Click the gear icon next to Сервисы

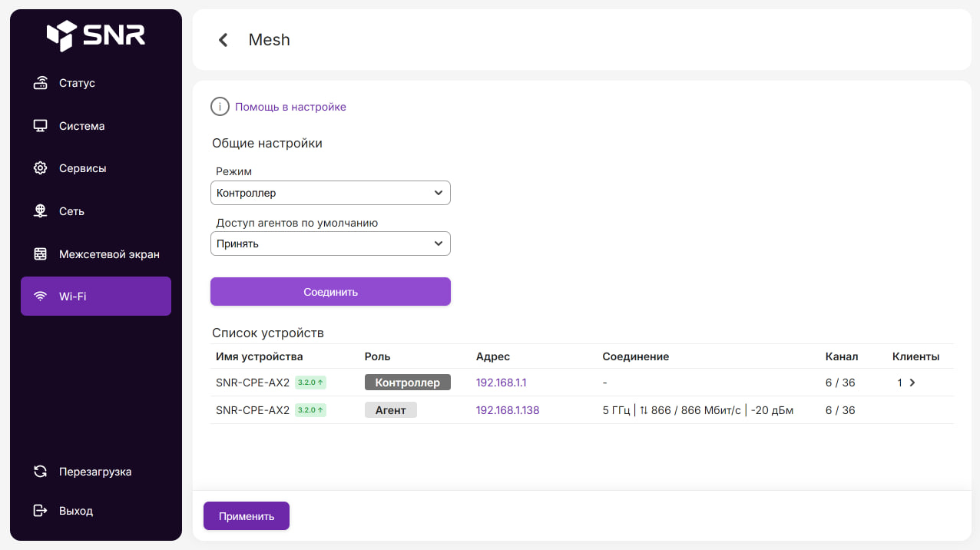coord(41,168)
